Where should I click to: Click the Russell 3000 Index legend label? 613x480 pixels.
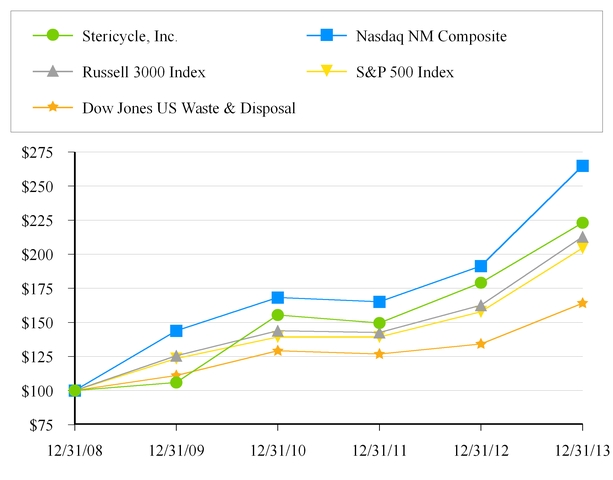coord(146,72)
